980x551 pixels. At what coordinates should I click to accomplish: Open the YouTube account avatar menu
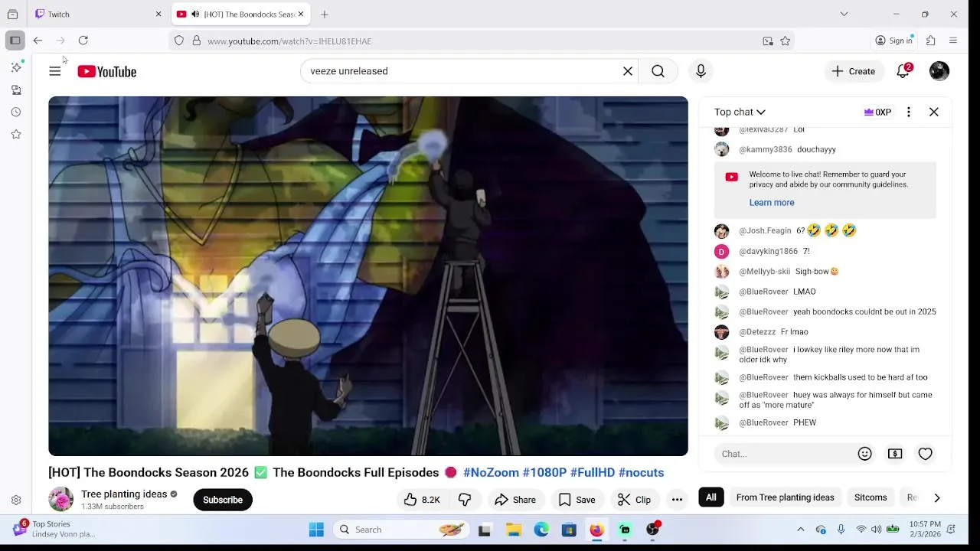point(939,71)
